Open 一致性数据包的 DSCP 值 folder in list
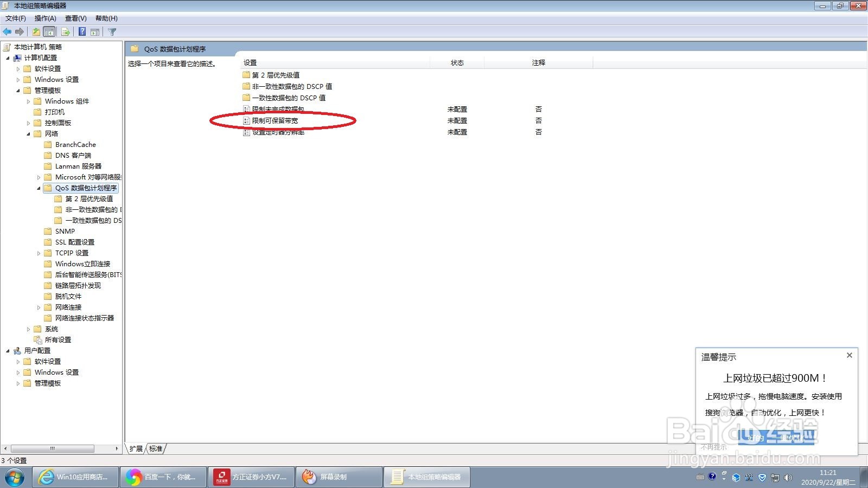The image size is (868, 488). pos(289,98)
